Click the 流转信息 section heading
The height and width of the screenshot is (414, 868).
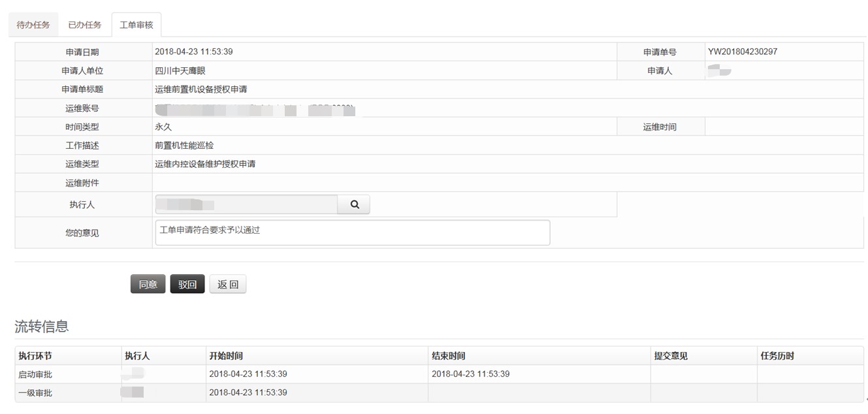42,326
